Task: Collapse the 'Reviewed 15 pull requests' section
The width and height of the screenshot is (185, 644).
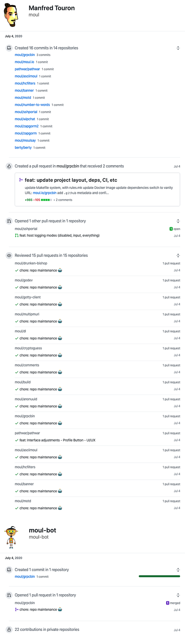Action: (x=178, y=255)
